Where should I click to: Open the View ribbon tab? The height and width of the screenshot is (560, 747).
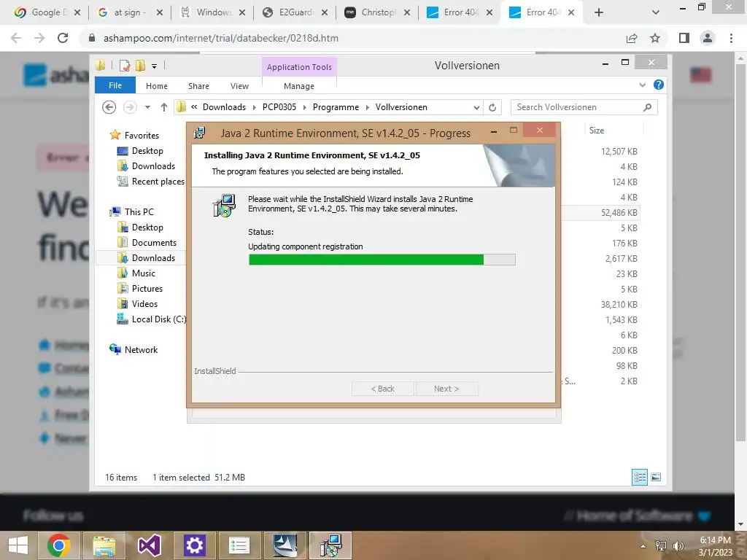pyautogui.click(x=239, y=86)
